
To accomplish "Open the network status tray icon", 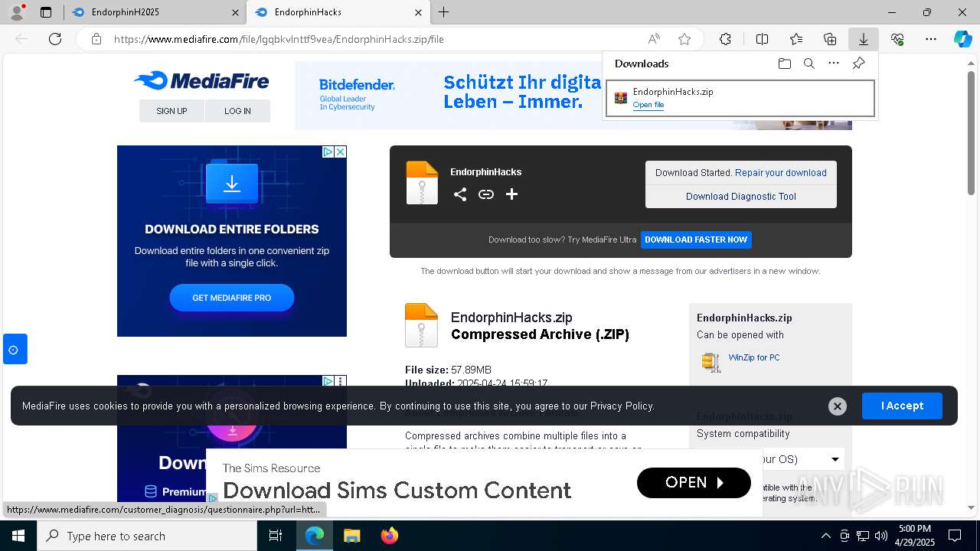I will click(863, 536).
